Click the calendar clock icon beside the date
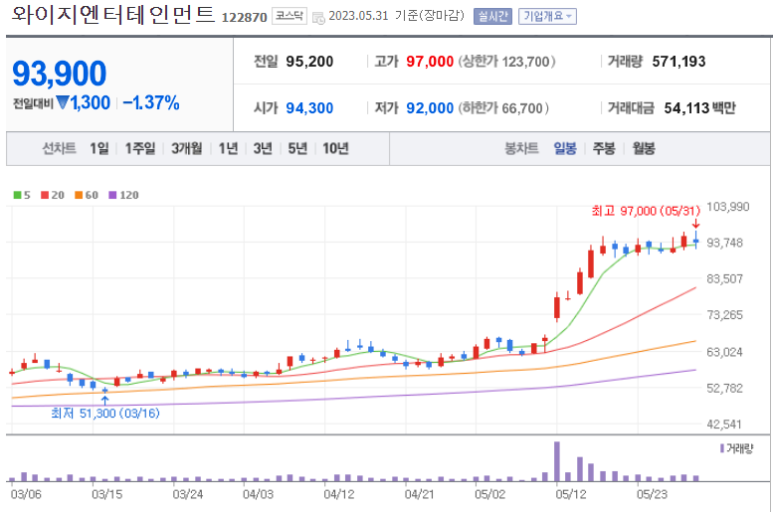 coord(318,18)
